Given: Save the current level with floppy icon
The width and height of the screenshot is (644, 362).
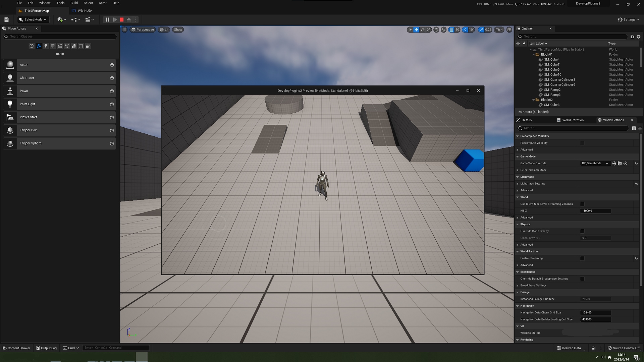Looking at the screenshot, I should (6, 20).
